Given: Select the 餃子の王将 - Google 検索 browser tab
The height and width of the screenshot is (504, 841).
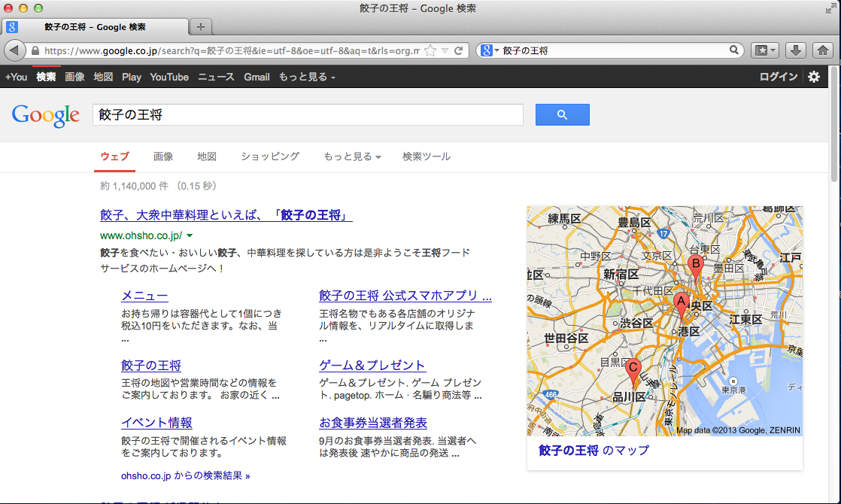Looking at the screenshot, I should pyautogui.click(x=95, y=27).
